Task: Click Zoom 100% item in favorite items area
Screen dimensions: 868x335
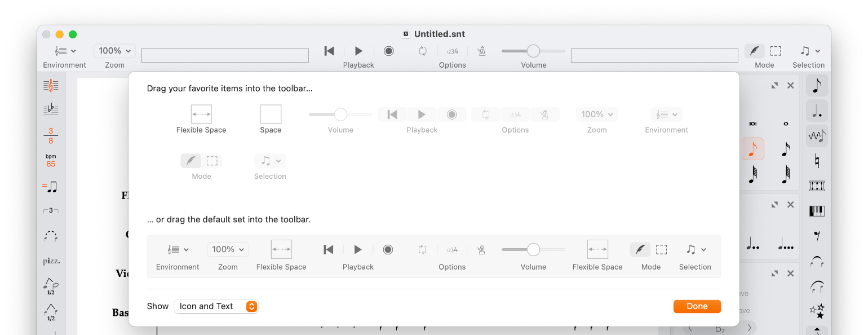Action: (597, 114)
